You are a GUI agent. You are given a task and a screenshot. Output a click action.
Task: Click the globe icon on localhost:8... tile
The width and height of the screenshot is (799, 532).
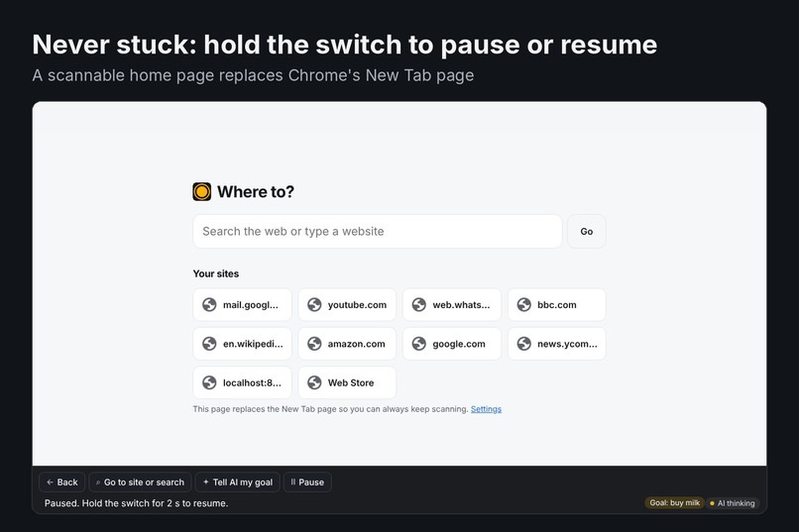click(x=209, y=382)
